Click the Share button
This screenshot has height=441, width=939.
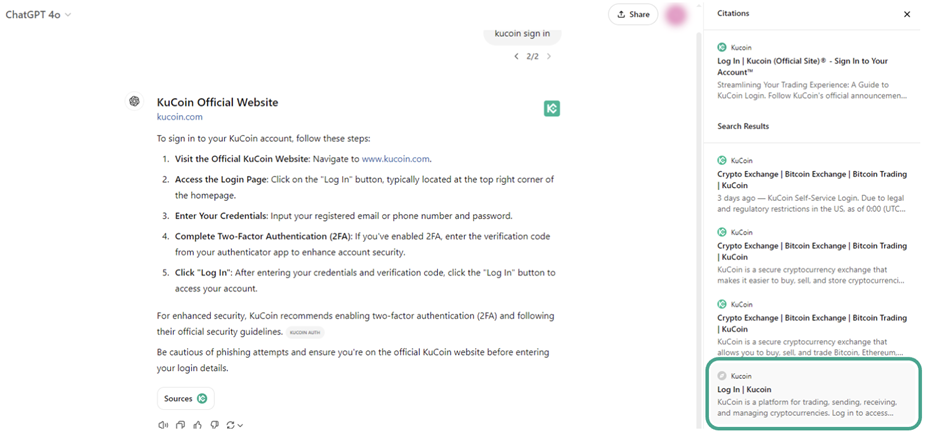click(x=633, y=14)
